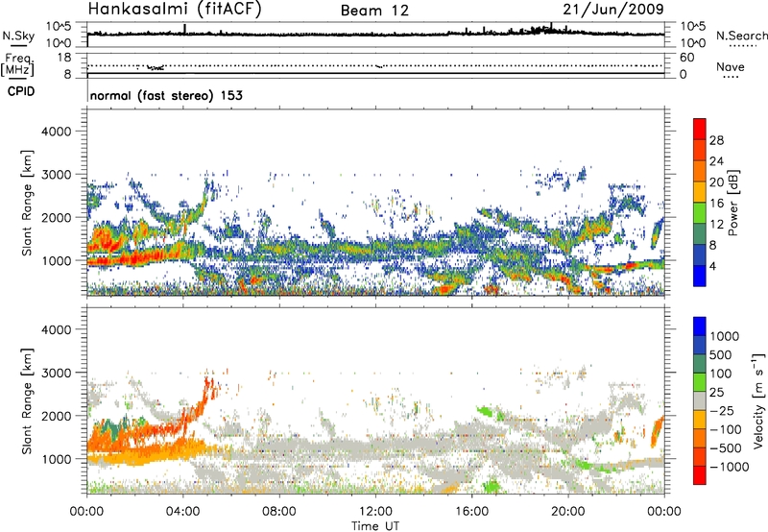Click the 2000 tick on power panel
Viewport: 768px width, 532px height.
[56, 217]
